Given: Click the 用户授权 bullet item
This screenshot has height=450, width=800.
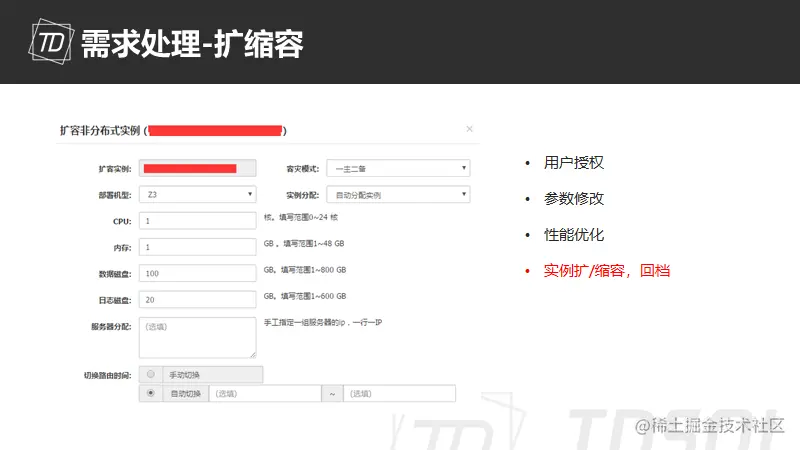Looking at the screenshot, I should click(573, 163).
